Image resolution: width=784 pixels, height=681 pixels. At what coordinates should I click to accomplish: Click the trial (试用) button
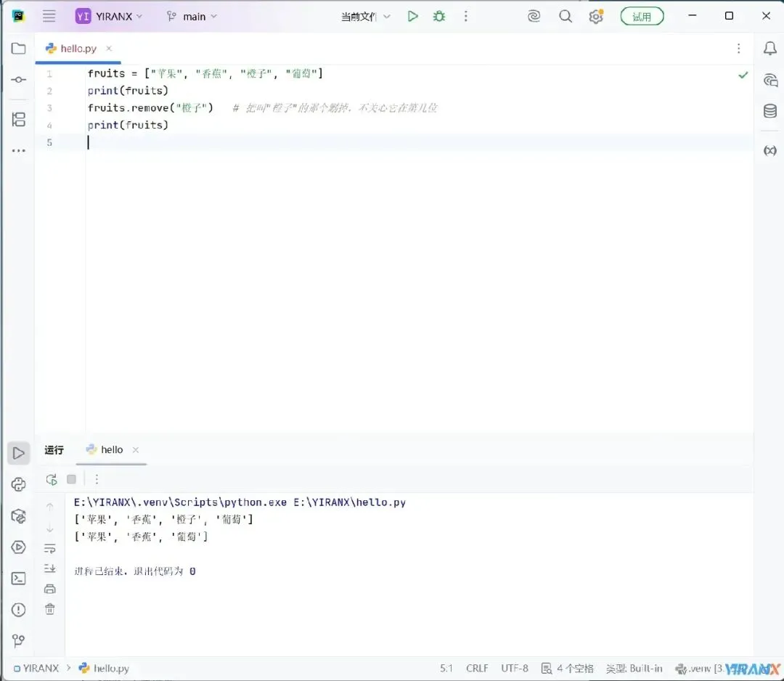pos(642,17)
